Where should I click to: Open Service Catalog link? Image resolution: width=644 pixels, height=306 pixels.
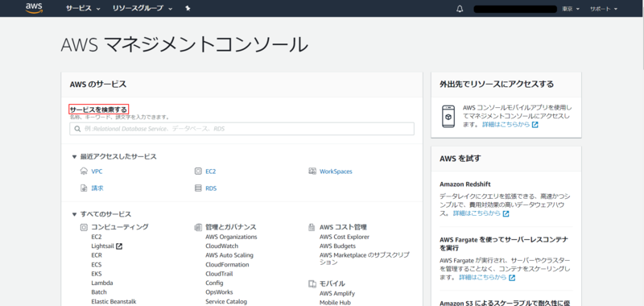coord(226,301)
